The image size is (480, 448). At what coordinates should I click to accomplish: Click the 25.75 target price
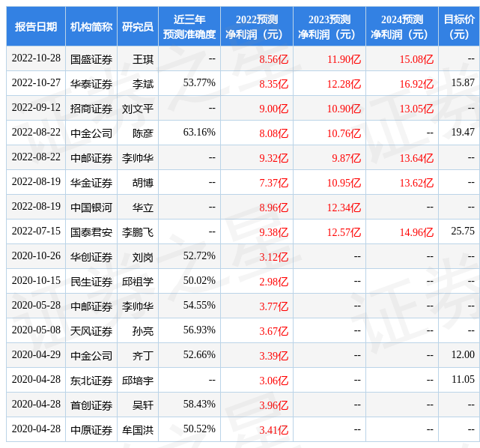(x=463, y=231)
